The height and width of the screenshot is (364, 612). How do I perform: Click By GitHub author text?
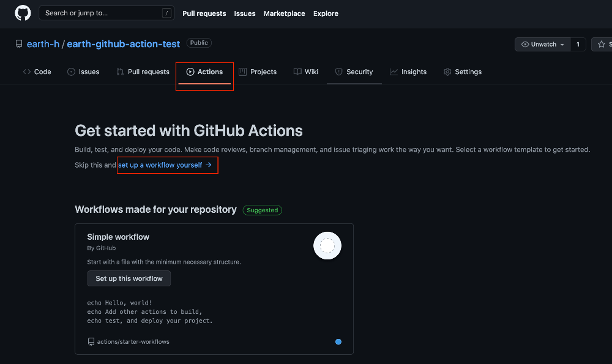click(102, 248)
